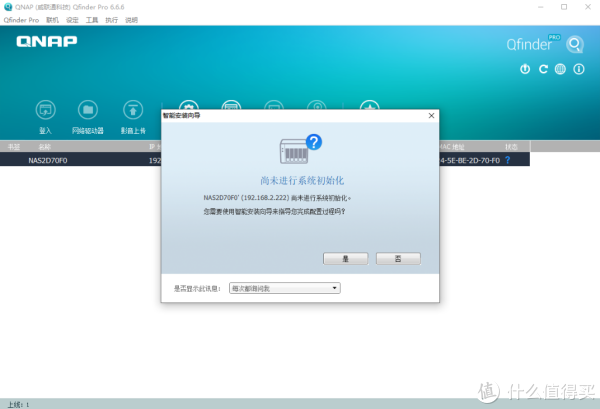Open the info icon at top right

click(578, 69)
